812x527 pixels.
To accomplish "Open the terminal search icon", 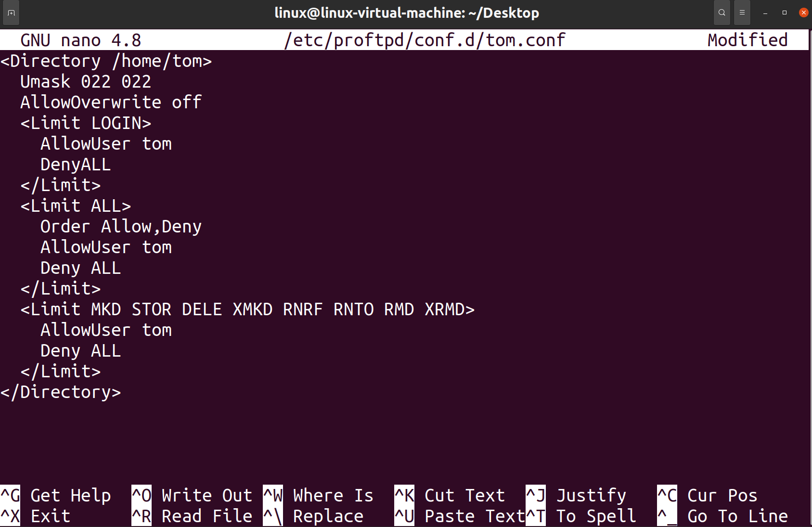I will pos(722,13).
